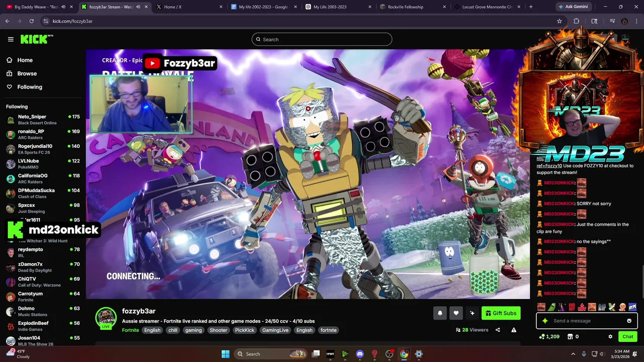Click the GamingLive tag

point(275,330)
